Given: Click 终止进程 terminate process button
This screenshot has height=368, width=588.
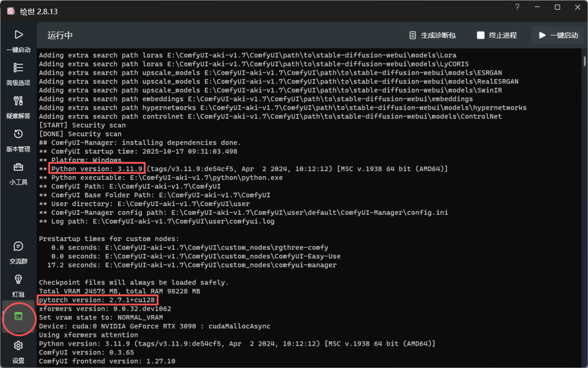Looking at the screenshot, I should pos(497,35).
